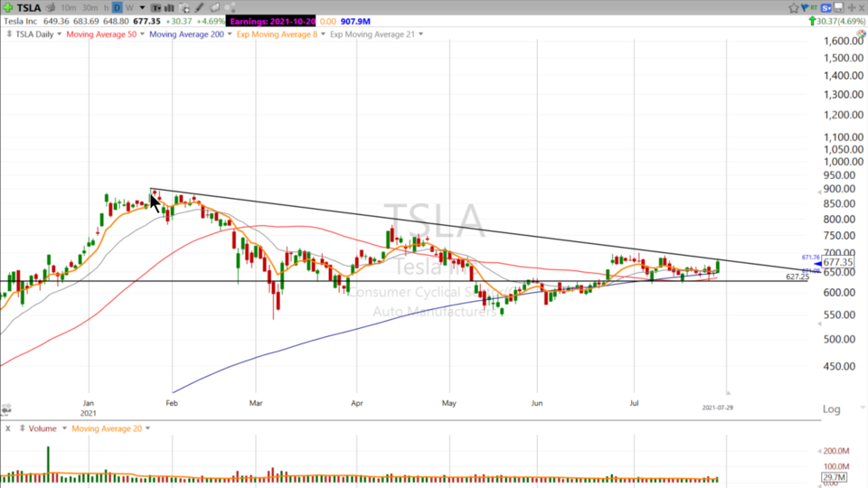Click the plot move handle beside TSLA Daily
The width and height of the screenshot is (868, 488).
point(9,34)
